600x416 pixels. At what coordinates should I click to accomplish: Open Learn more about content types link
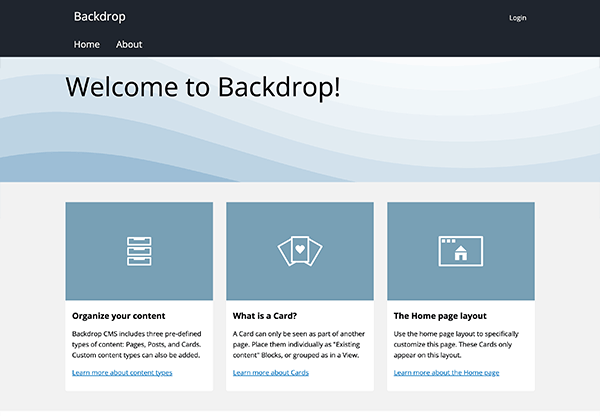[122, 372]
